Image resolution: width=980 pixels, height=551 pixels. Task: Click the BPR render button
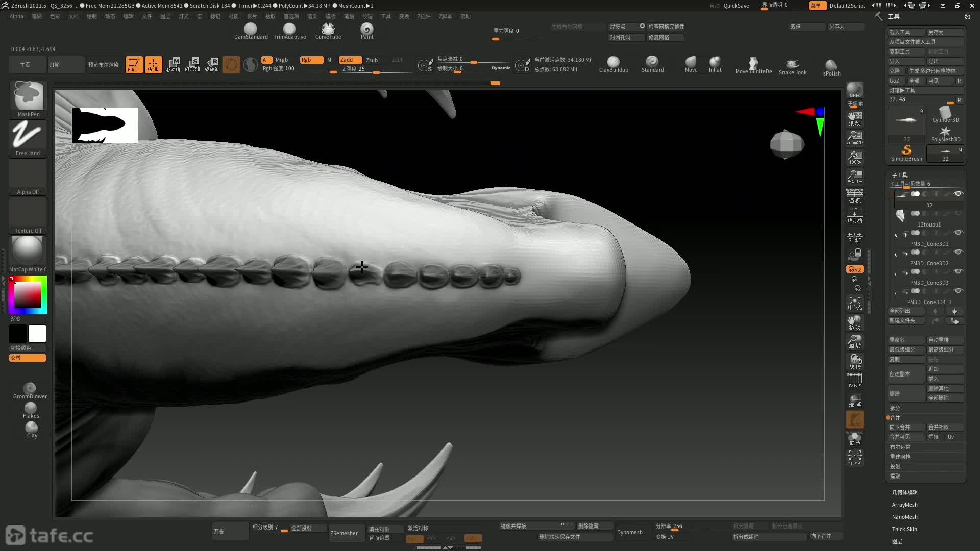click(854, 90)
